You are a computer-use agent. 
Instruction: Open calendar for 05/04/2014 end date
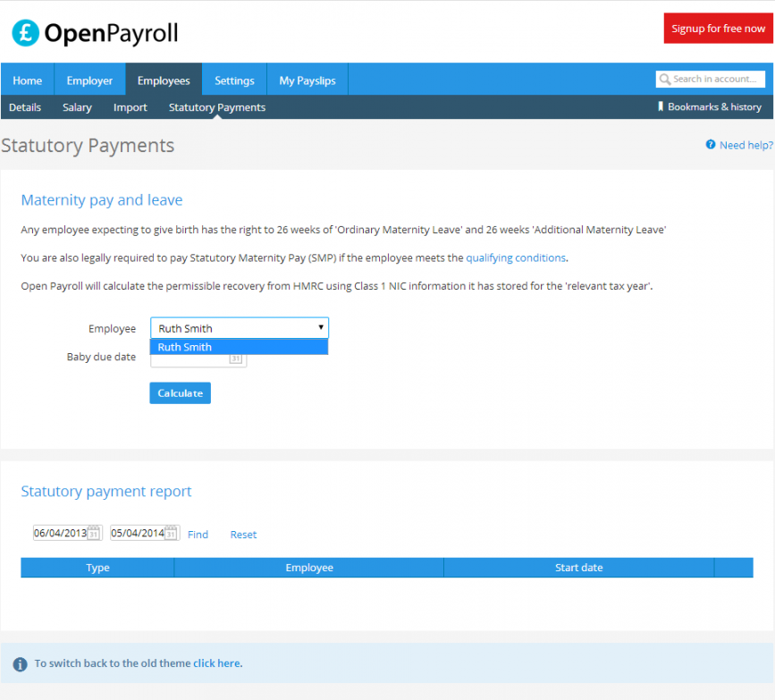pos(172,534)
